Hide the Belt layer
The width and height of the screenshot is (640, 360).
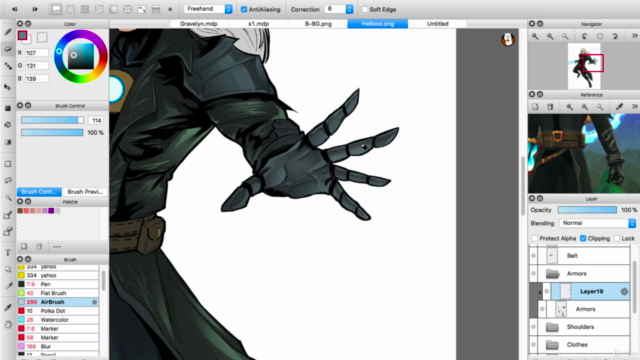pos(533,256)
